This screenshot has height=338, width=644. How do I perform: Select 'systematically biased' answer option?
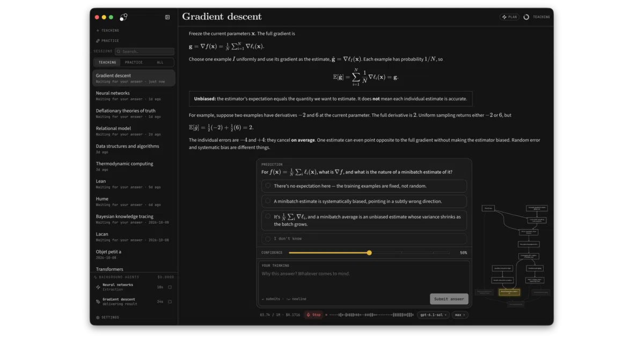364,201
